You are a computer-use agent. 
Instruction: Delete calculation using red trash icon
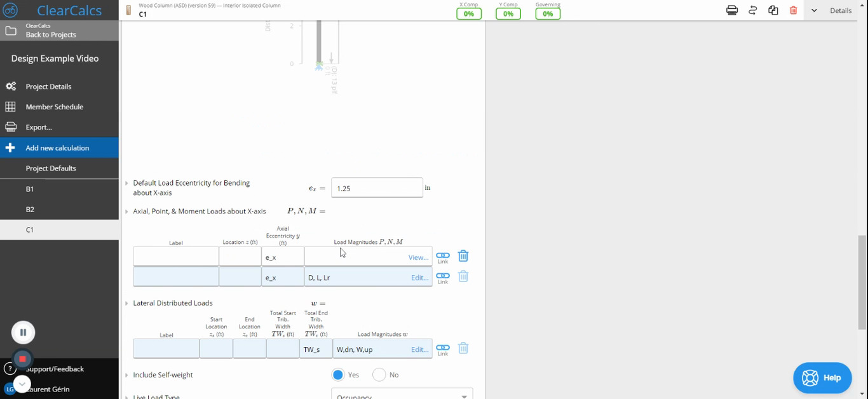(794, 10)
